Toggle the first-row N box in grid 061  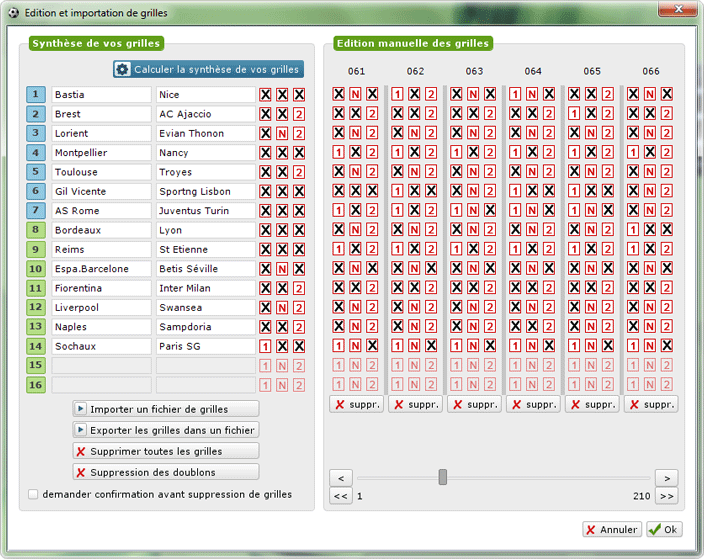356,94
